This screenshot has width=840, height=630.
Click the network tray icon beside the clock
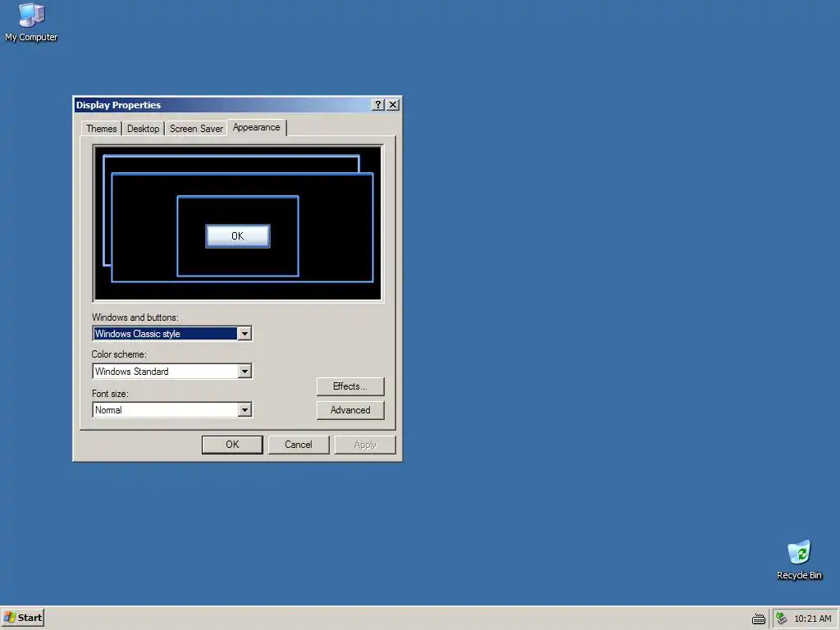point(782,619)
